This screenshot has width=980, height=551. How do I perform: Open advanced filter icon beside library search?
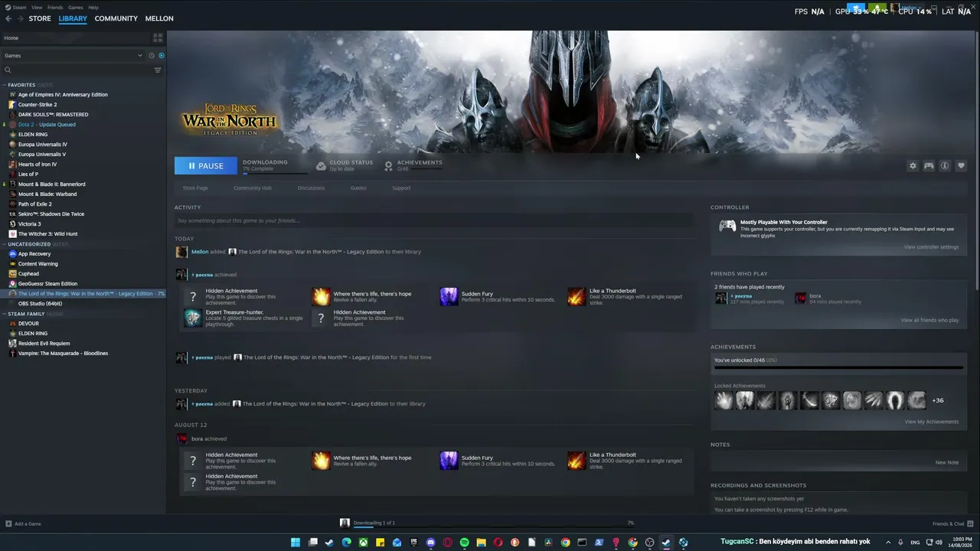[158, 70]
